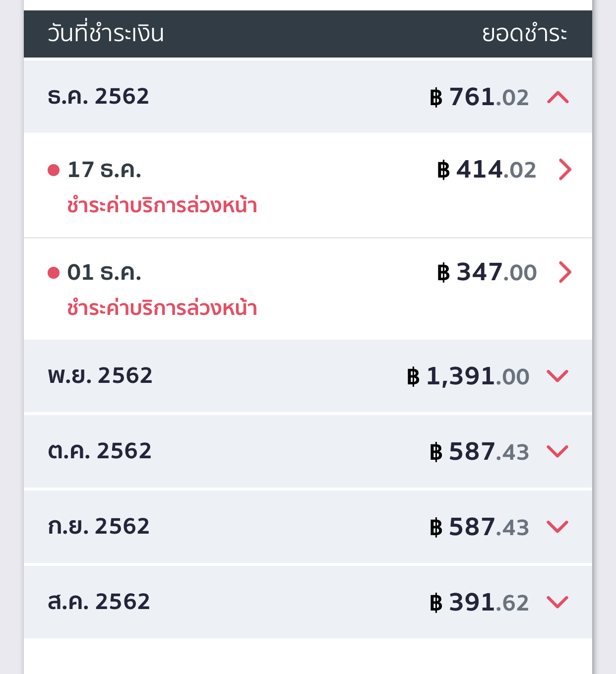The width and height of the screenshot is (616, 674).
Task: Tap the พ.ย. 2562 month label
Action: (100, 375)
